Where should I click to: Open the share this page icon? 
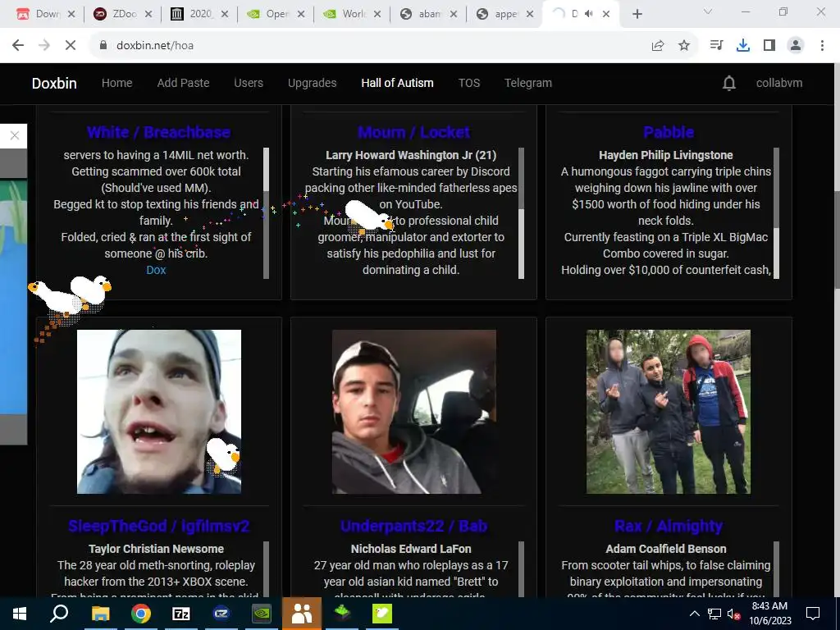[x=658, y=46]
